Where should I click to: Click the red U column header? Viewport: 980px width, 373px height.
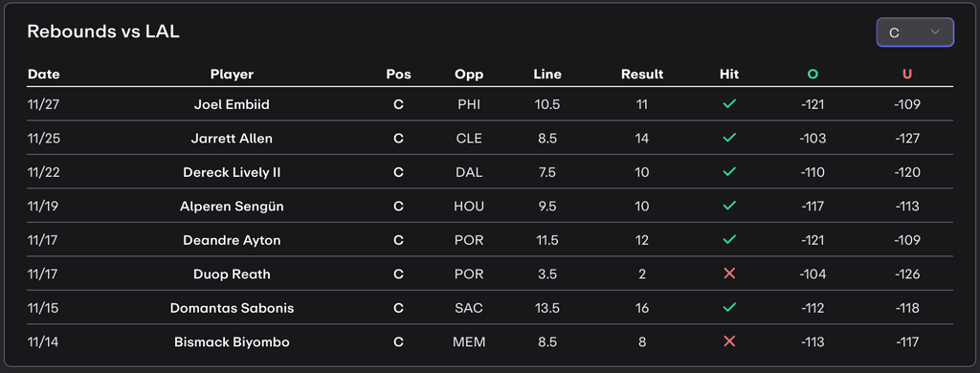pyautogui.click(x=907, y=75)
